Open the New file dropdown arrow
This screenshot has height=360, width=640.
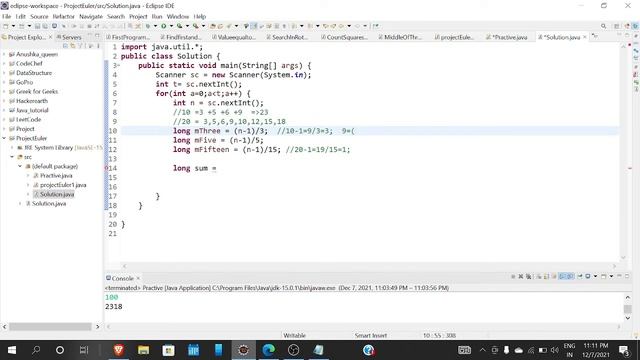pos(13,26)
